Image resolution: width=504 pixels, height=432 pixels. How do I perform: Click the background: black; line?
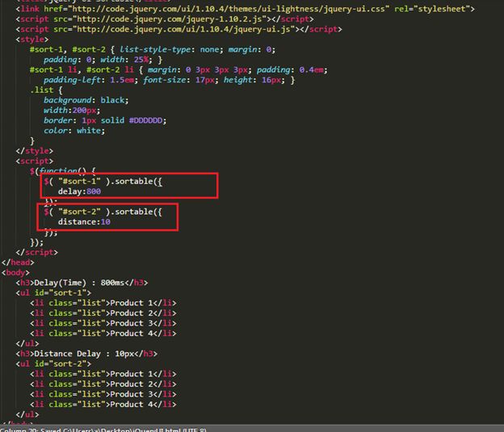pyautogui.click(x=86, y=100)
